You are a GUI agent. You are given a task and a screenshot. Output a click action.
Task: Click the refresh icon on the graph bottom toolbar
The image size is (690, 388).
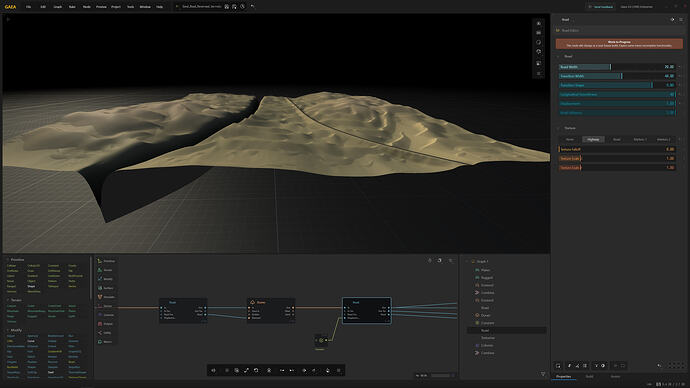[256, 370]
